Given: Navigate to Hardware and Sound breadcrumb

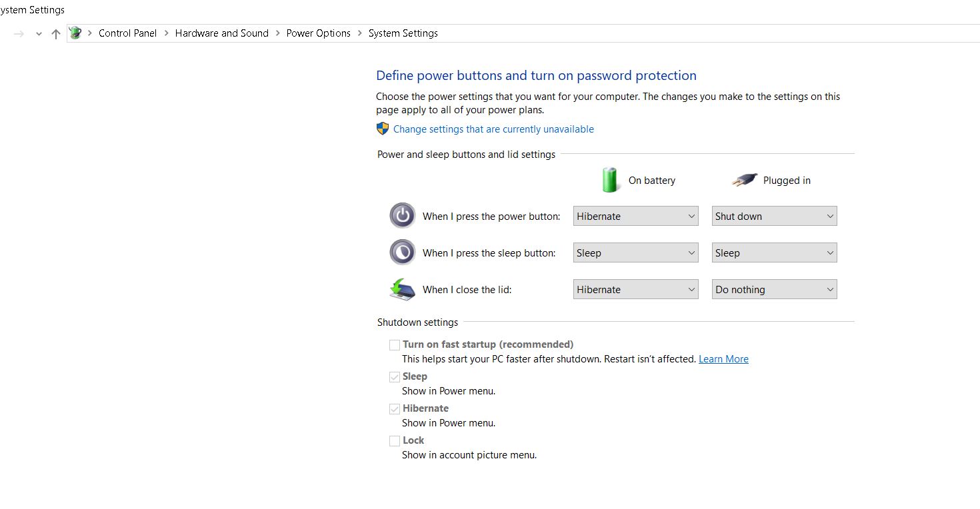Looking at the screenshot, I should tap(221, 33).
